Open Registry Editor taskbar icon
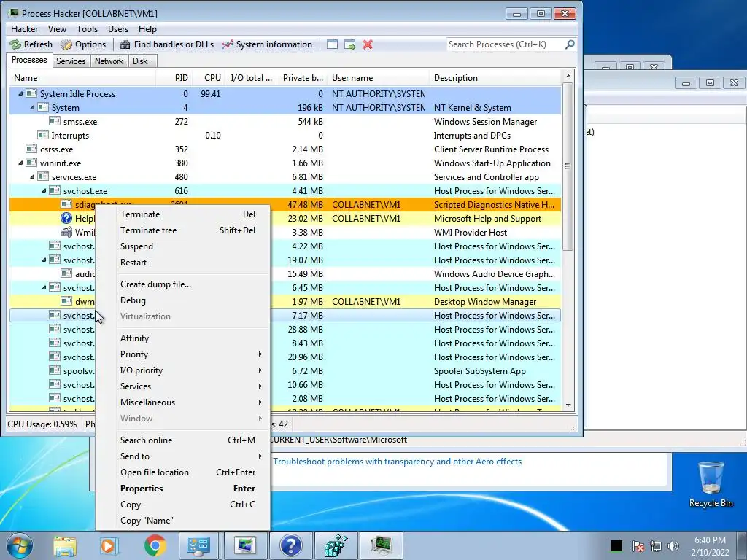The height and width of the screenshot is (560, 747). [x=336, y=545]
